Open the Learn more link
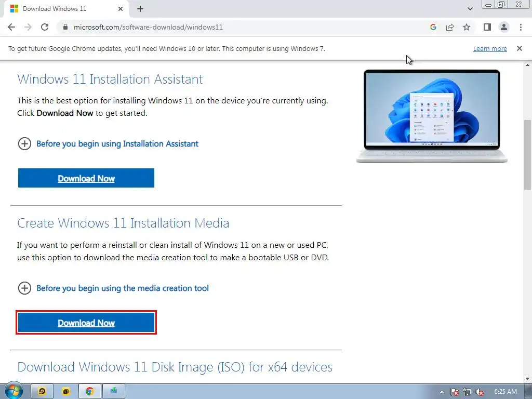 tap(490, 48)
